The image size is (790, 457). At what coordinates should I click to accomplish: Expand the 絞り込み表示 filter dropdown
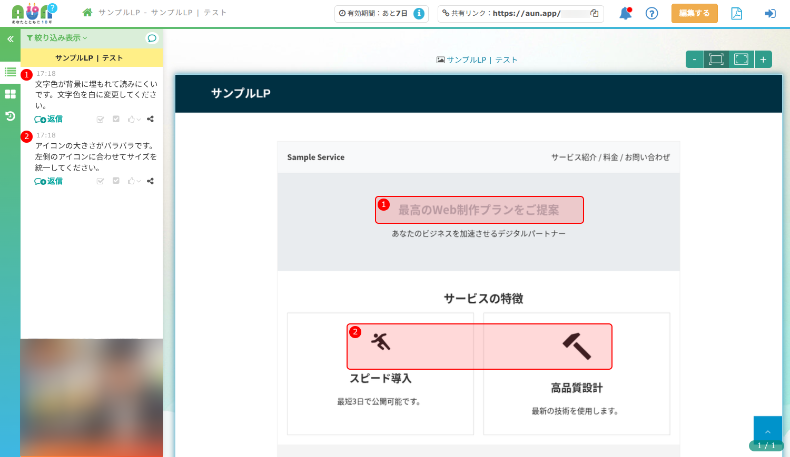click(56, 38)
